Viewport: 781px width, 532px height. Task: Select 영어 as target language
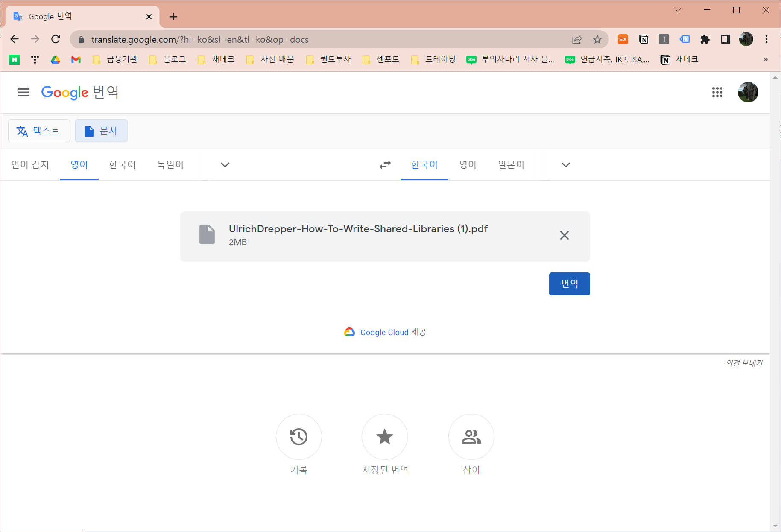468,165
